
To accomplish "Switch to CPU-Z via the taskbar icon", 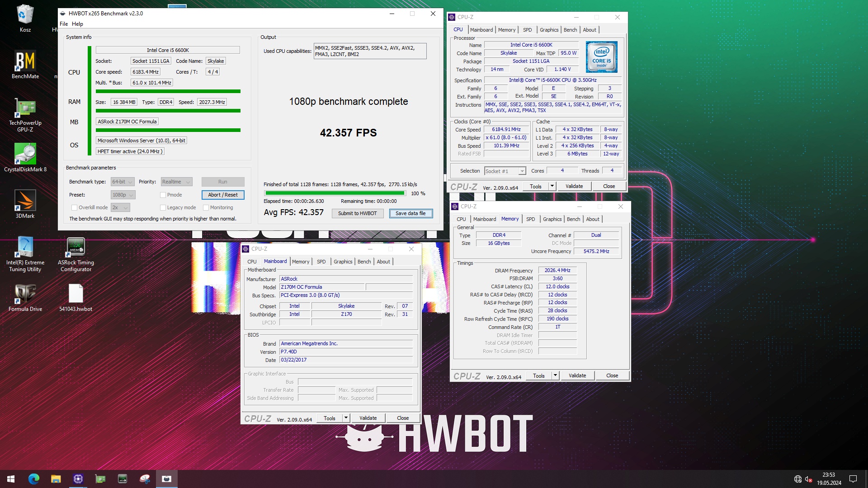I will (x=78, y=479).
